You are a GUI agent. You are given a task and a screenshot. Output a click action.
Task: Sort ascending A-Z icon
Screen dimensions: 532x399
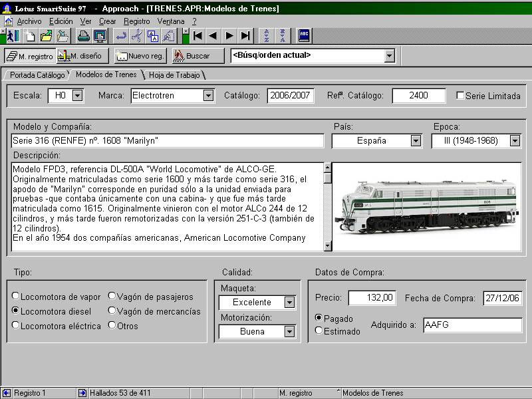[x=267, y=36]
